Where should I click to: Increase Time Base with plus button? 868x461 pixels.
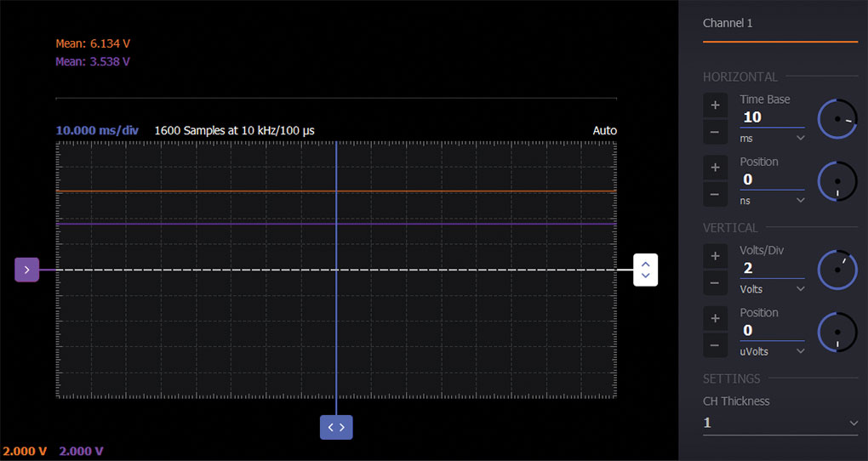(715, 105)
